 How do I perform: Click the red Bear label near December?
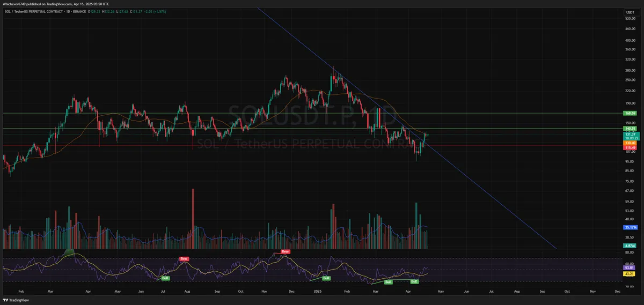286,251
